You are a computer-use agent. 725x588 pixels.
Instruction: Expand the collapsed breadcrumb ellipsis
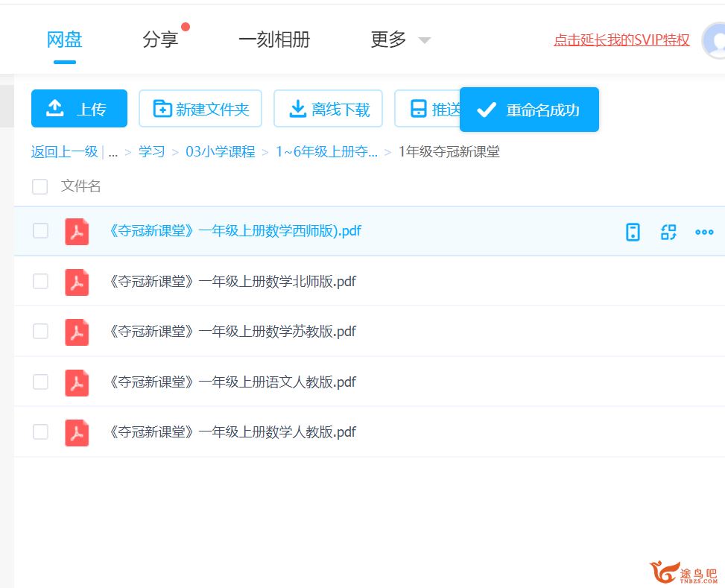pos(113,152)
